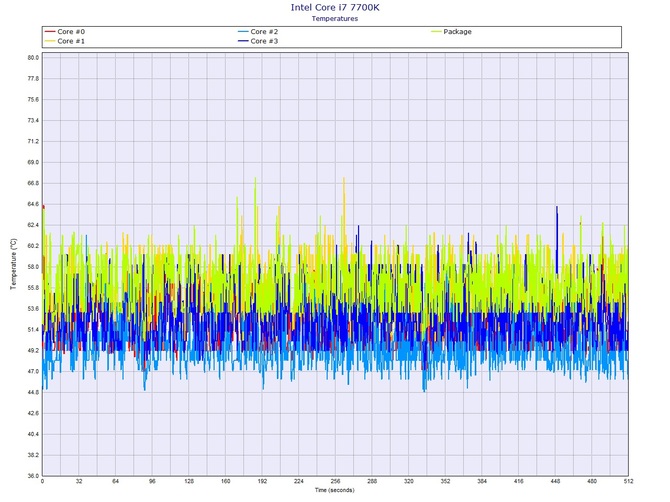
Task: Click the lime Package legend color line
Action: 436,32
